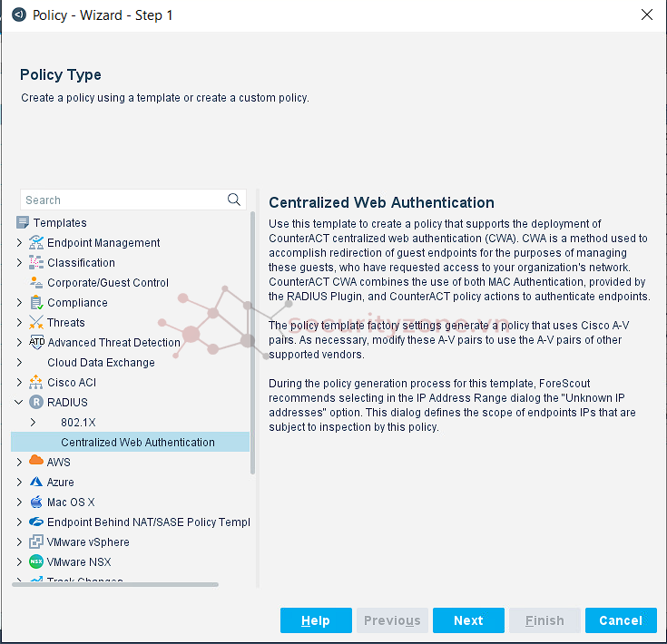Select Corporate/Guest Control template
Viewport: 667px width, 644px height.
108,282
